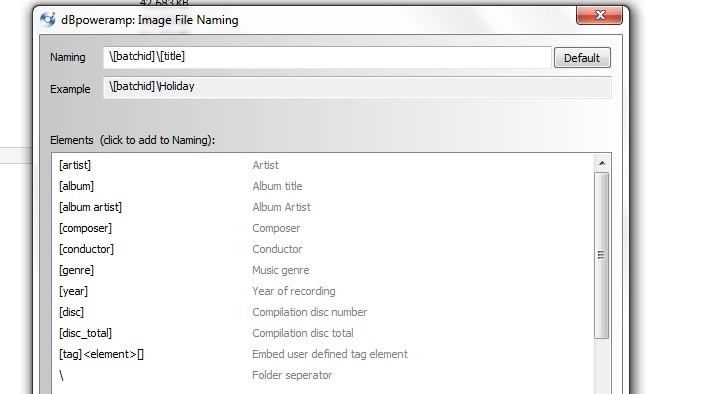
Task: Select the 'Year of recording' description
Action: click(294, 291)
